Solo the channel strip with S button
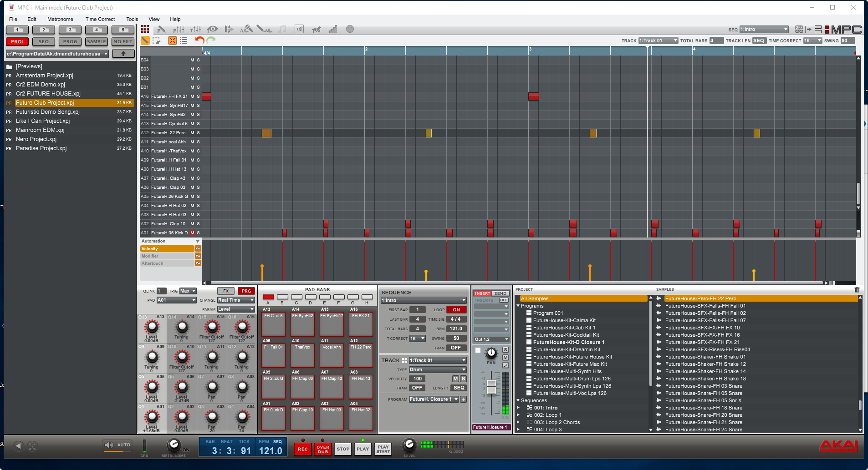 click(505, 350)
